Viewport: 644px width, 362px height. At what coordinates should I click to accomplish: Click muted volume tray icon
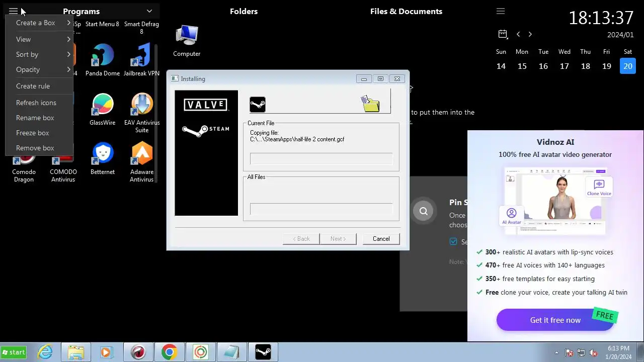pyautogui.click(x=593, y=352)
